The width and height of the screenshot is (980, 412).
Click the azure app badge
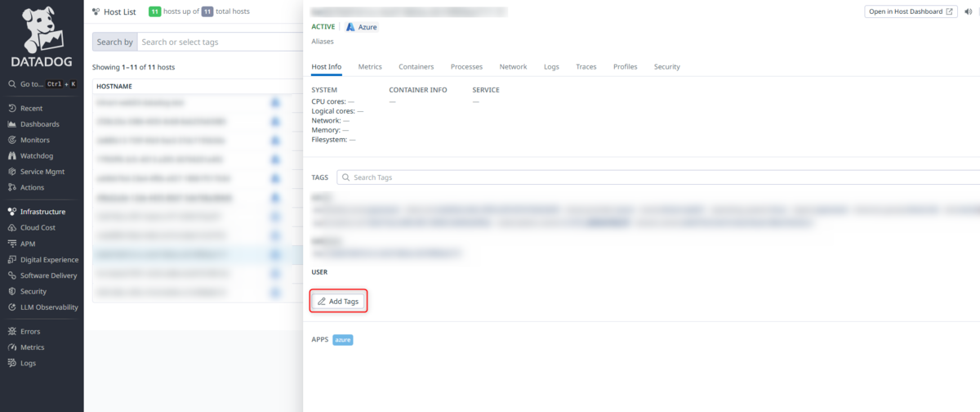pos(342,339)
